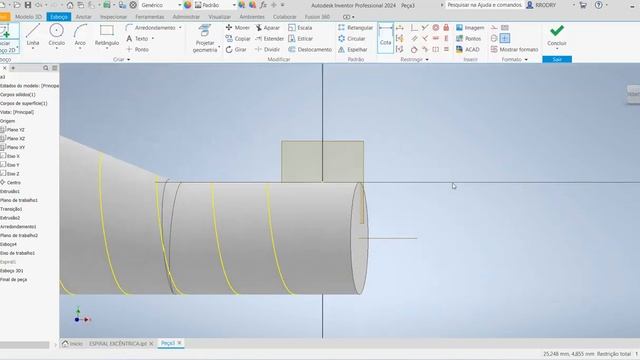Viewport: 640px width, 360px height.
Task: Open the fx parameters icon
Action: coord(263,5)
